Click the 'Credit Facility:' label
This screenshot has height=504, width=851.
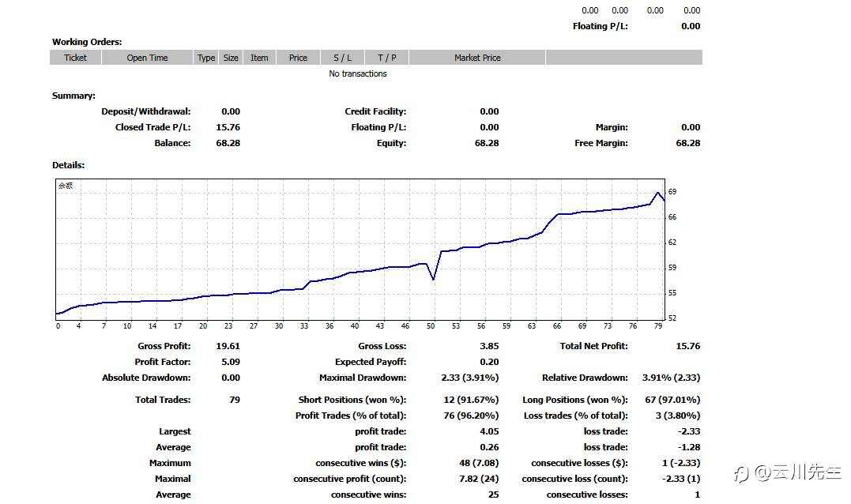[x=375, y=111]
